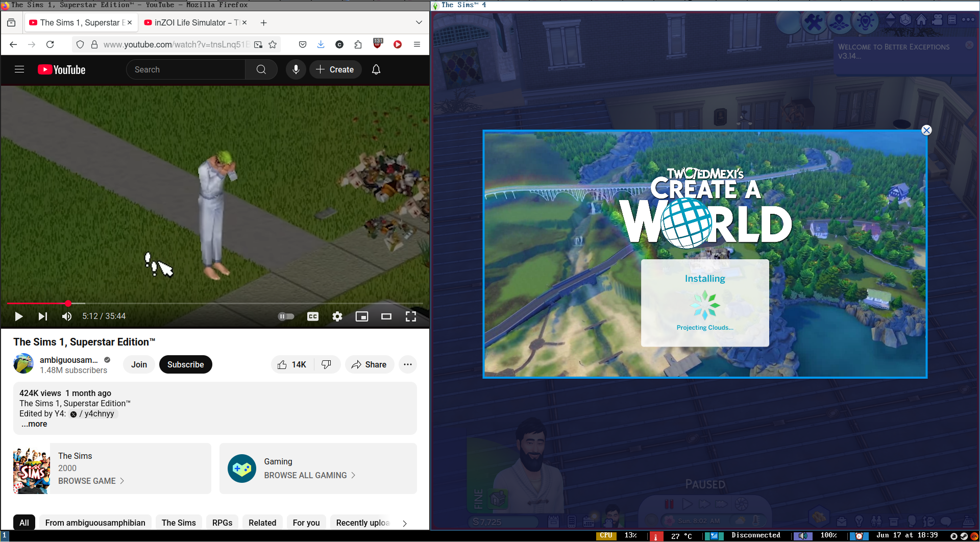Select the For you filter chip
The width and height of the screenshot is (980, 542).
pos(306,523)
